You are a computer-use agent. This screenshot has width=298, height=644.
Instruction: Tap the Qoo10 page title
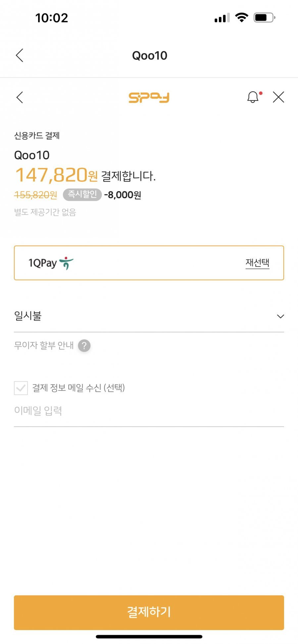[150, 56]
